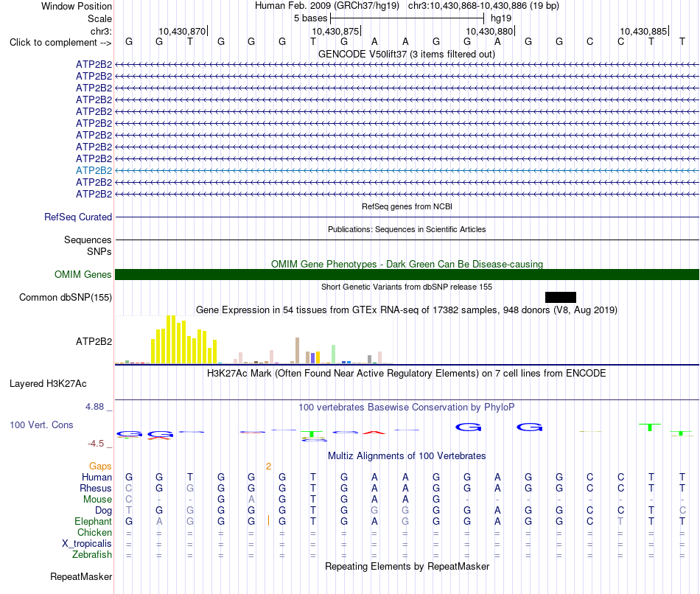Click the black dbSNP variant item
The height and width of the screenshot is (594, 700).
561,298
